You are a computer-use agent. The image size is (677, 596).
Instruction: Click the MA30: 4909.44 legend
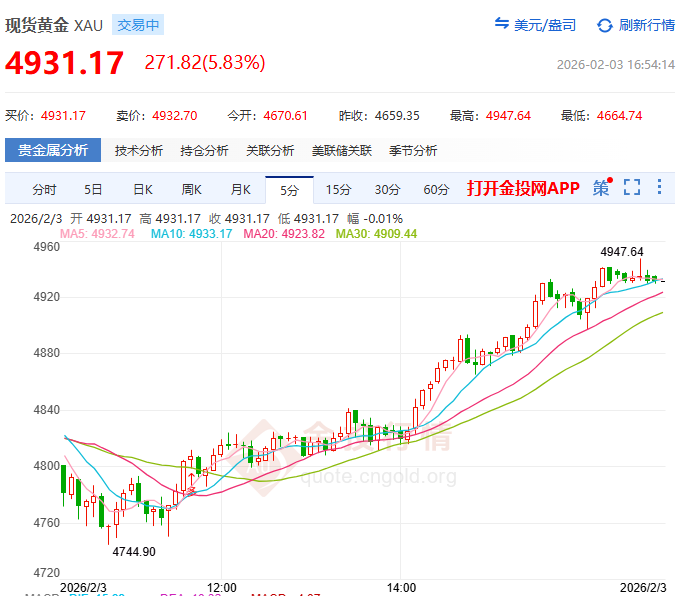click(x=376, y=234)
